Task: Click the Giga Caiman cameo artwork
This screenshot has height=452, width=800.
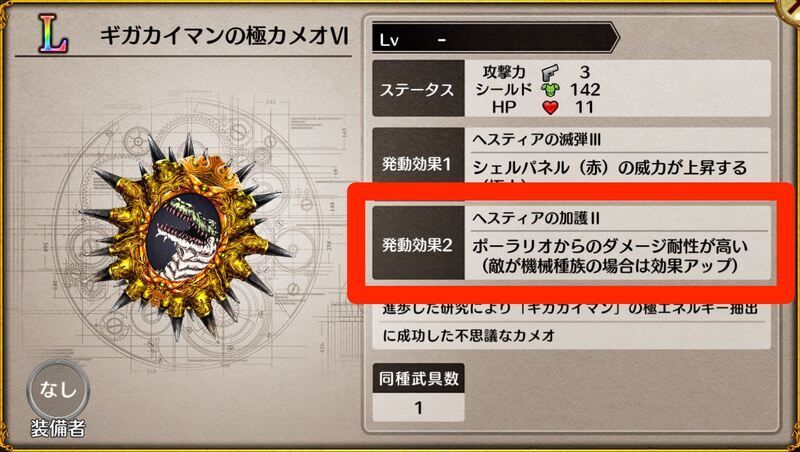Action: click(185, 237)
